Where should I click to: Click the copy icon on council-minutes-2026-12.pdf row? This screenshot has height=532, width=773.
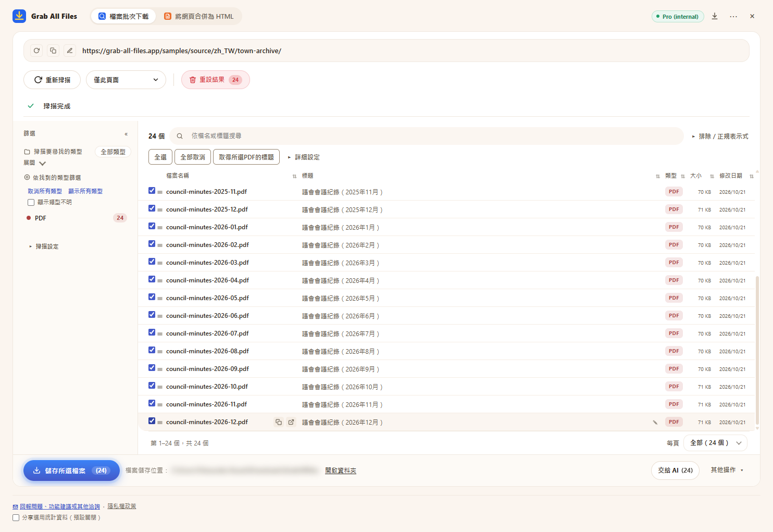click(x=279, y=422)
